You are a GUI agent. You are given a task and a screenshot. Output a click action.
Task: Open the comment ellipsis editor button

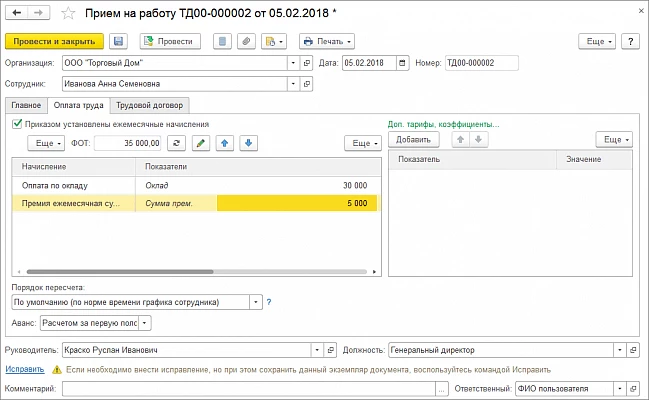pos(442,389)
